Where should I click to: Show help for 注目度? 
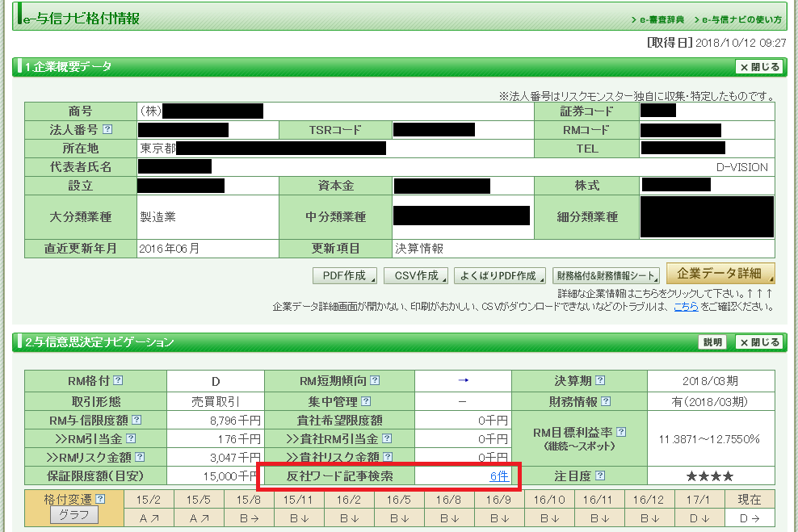[x=600, y=475]
